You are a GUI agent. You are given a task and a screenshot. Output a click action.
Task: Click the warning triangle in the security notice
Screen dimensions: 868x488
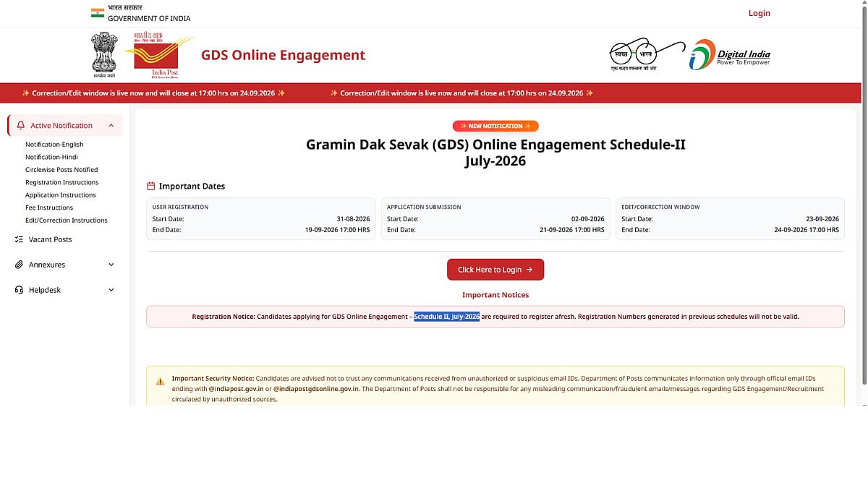point(160,380)
